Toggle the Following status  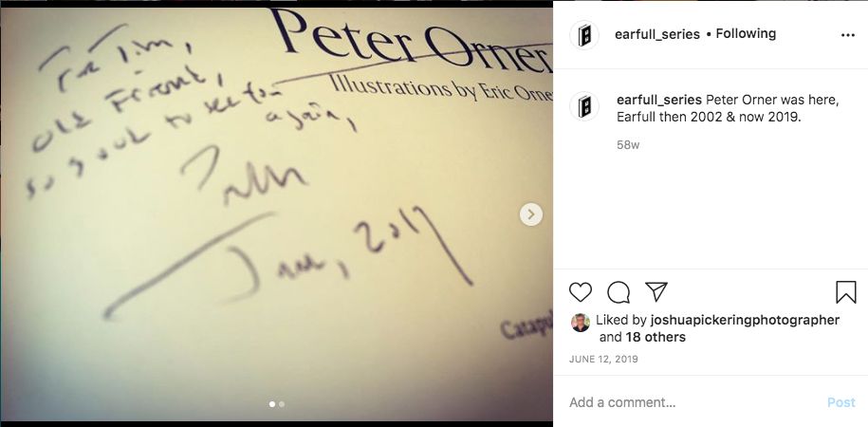coord(746,34)
